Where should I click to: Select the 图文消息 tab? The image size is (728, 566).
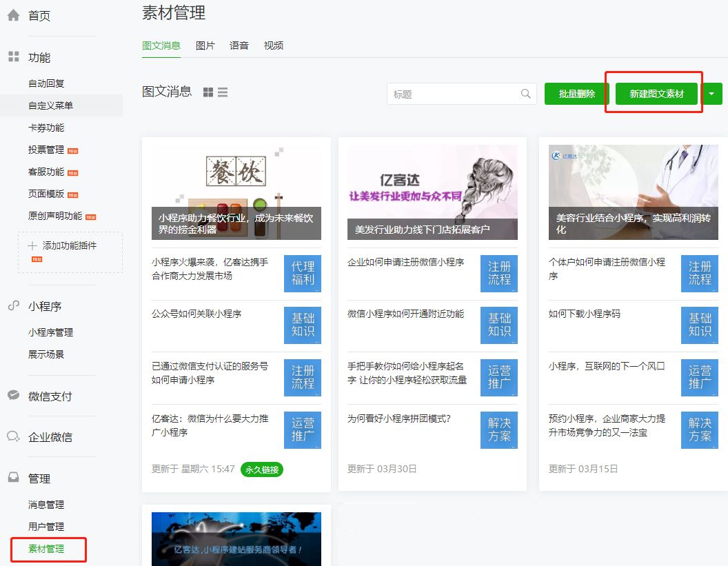pos(161,46)
